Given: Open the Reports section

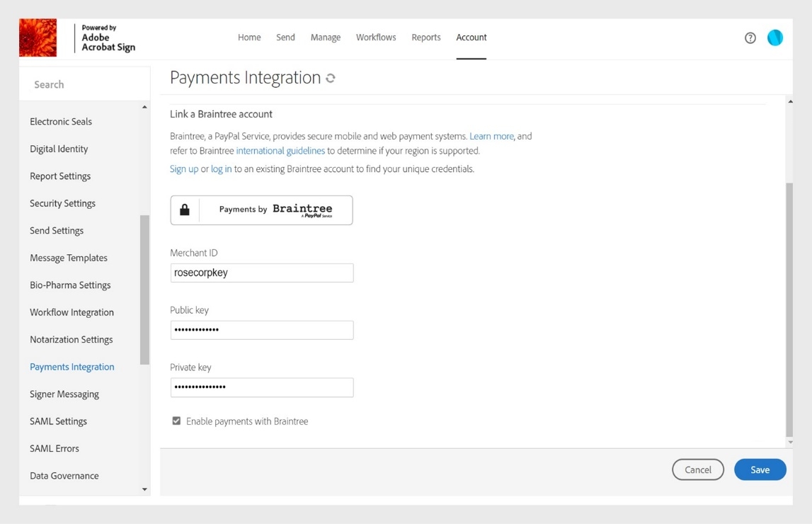Looking at the screenshot, I should [x=426, y=37].
